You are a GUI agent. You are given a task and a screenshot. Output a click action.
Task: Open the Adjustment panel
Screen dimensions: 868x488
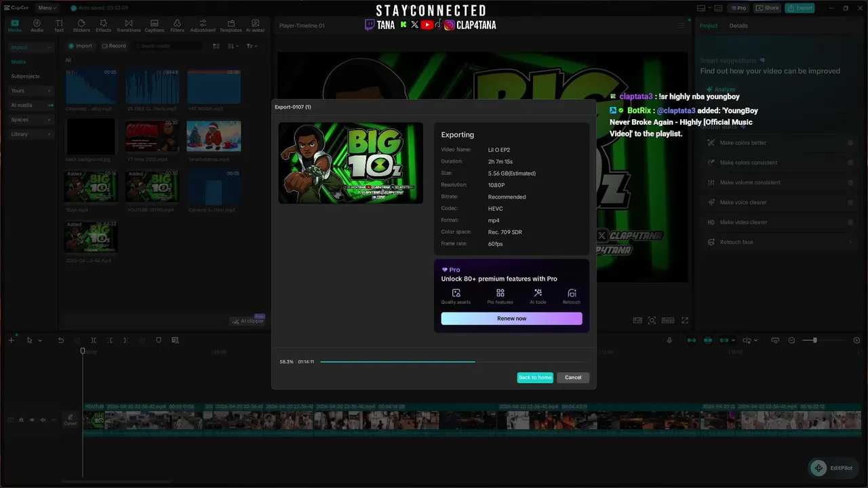203,26
